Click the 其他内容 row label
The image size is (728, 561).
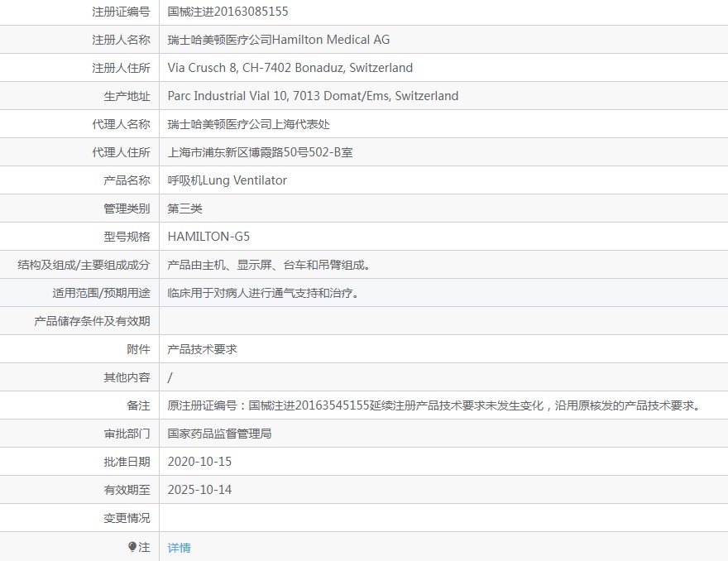[x=127, y=377]
